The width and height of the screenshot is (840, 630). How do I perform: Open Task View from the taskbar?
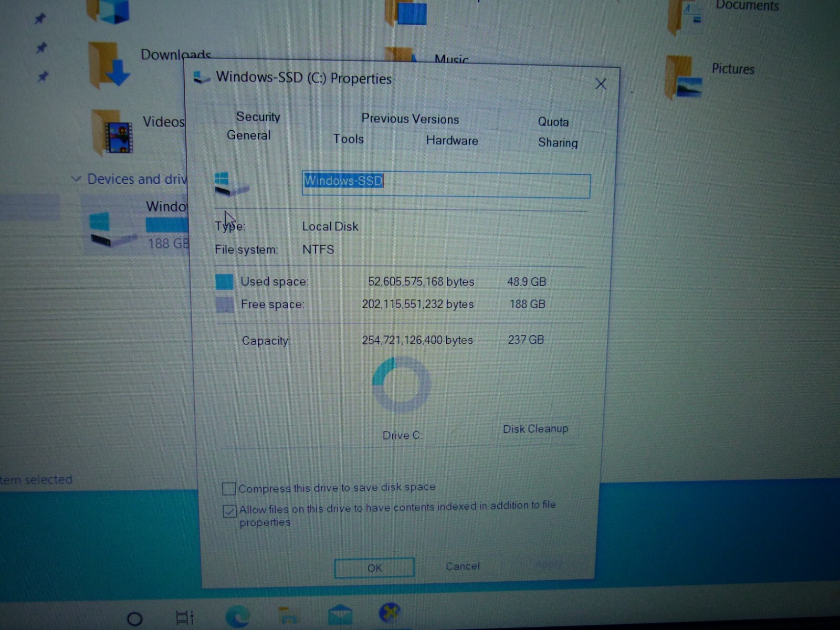coord(185,617)
